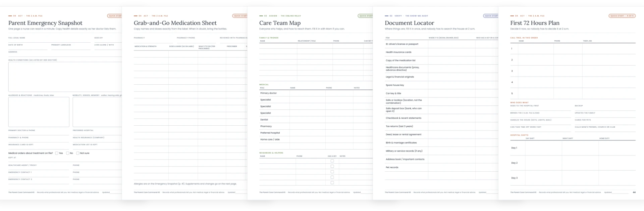Click the ID: driver's license or passport row
This screenshot has width=644, height=211.
[441, 44]
